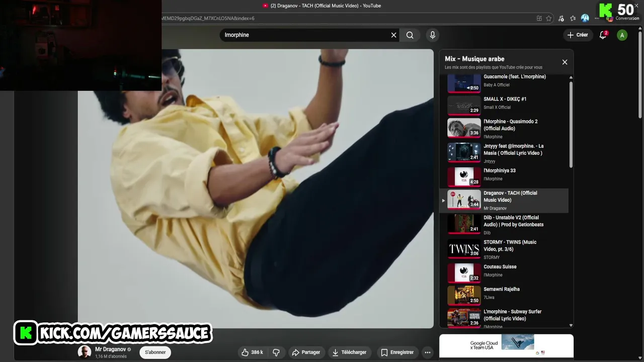Click the 386 k like count
Screen dimensions: 644x362
[257, 352]
